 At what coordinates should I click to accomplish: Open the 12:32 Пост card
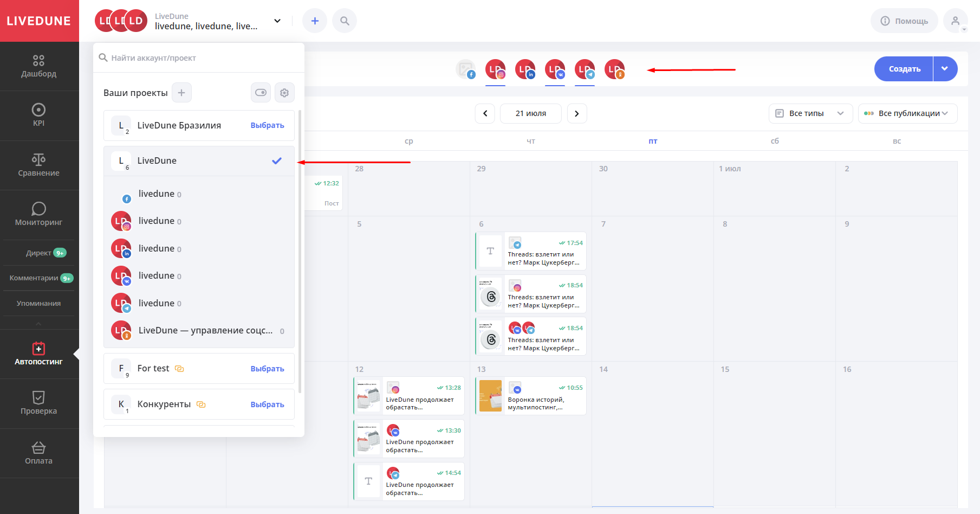tap(323, 193)
